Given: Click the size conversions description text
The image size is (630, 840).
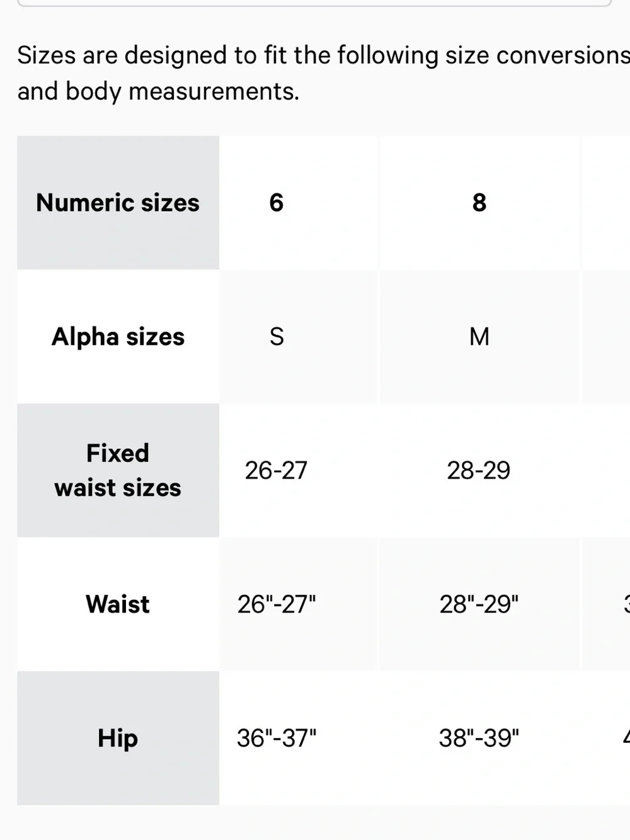Looking at the screenshot, I should pos(323,73).
